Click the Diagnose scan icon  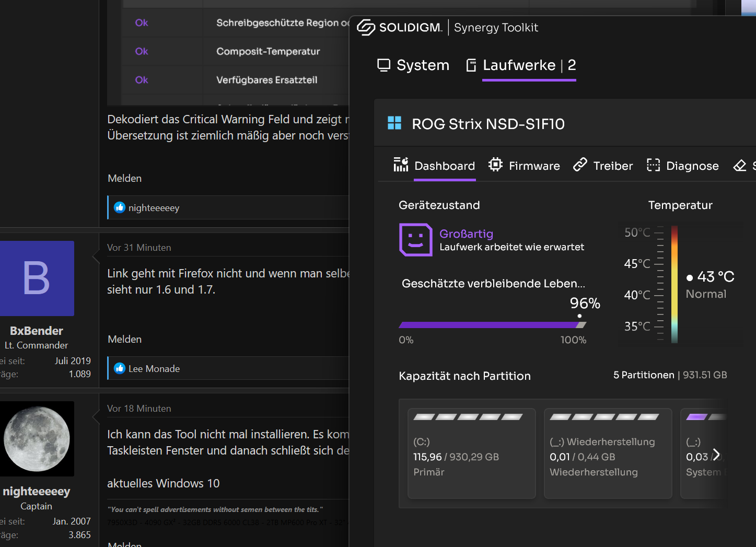point(653,165)
